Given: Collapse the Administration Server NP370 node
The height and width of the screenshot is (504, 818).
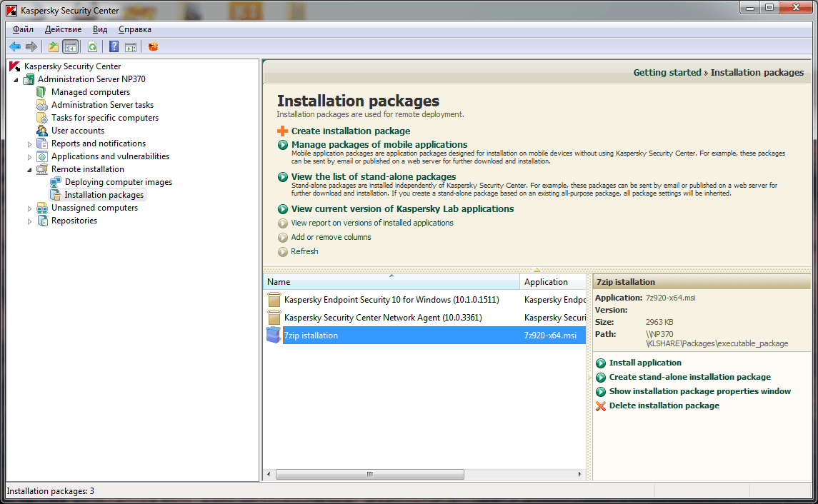Looking at the screenshot, I should coord(16,80).
